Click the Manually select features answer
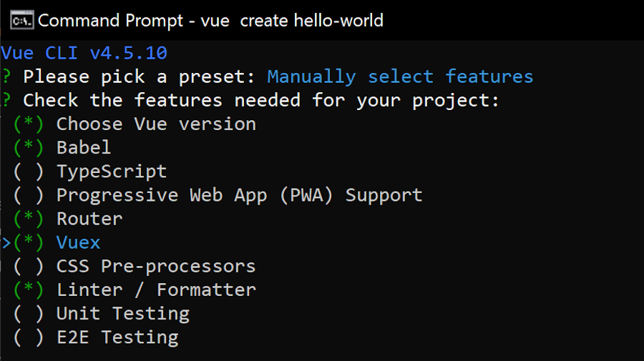 [x=400, y=77]
